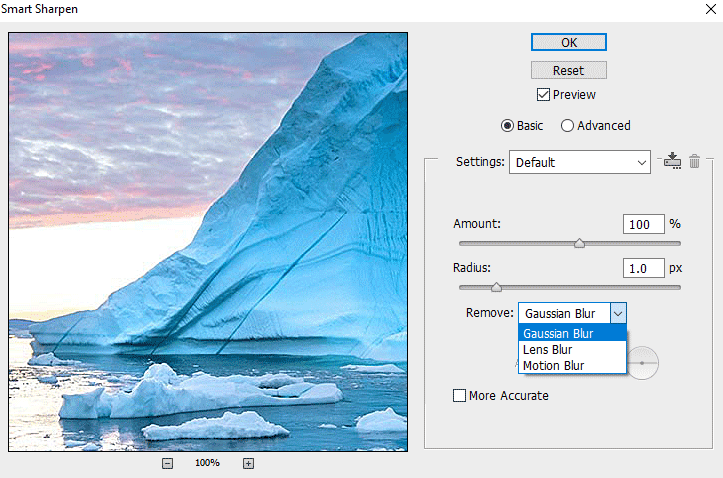Toggle the Preview checkbox
This screenshot has width=723, height=478.
tap(543, 94)
